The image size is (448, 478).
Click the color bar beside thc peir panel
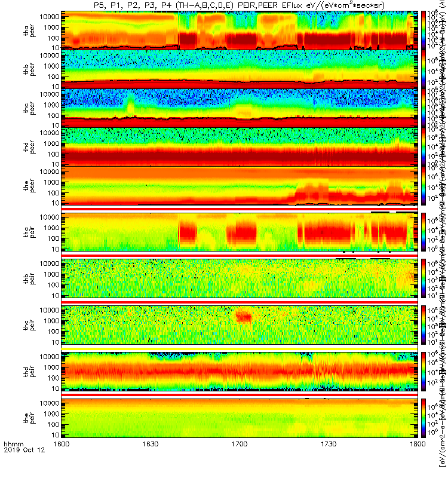click(x=424, y=325)
